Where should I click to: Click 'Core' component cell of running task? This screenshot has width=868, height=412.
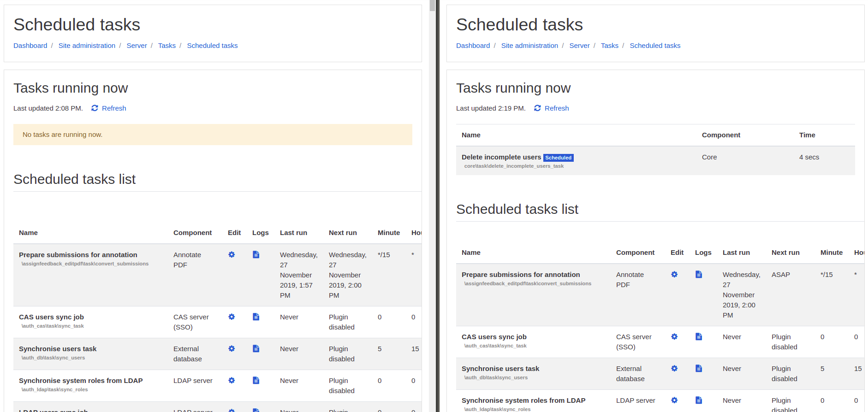pos(709,157)
